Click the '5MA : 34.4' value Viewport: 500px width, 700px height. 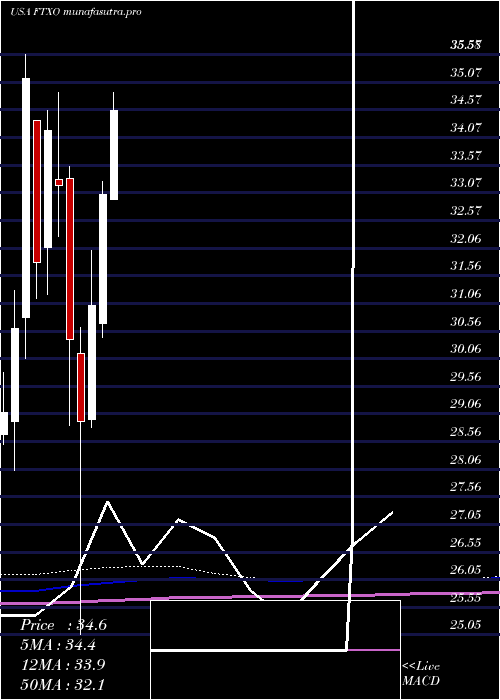coord(58,645)
